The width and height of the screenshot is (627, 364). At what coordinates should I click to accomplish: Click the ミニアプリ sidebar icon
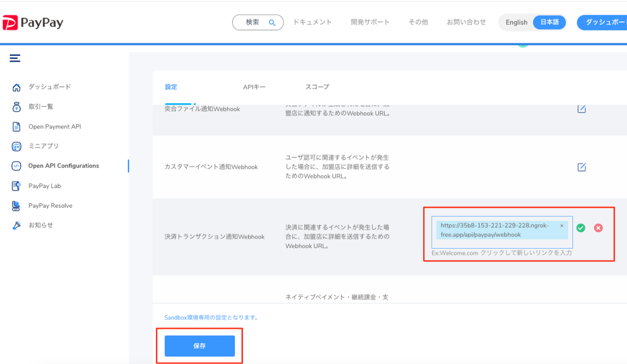coord(17,147)
